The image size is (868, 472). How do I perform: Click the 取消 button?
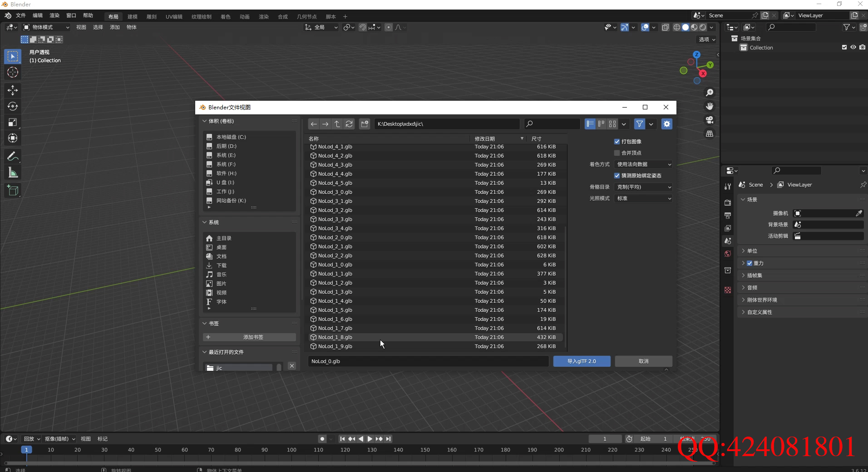(x=643, y=361)
